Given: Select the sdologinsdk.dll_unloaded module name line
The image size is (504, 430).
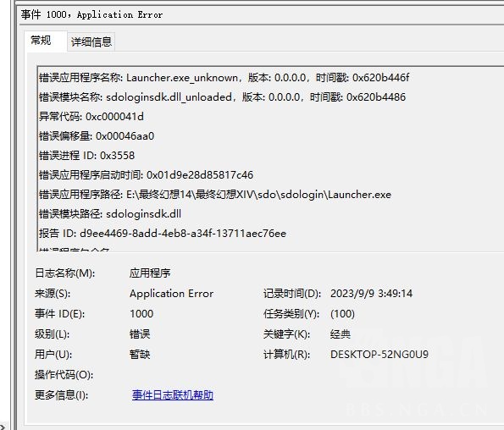Looking at the screenshot, I should (222, 97).
